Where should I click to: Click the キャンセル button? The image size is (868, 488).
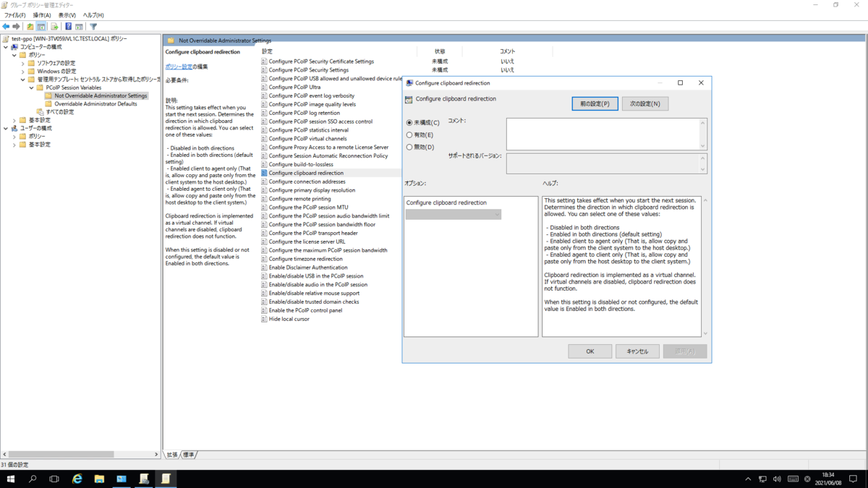coord(637,351)
